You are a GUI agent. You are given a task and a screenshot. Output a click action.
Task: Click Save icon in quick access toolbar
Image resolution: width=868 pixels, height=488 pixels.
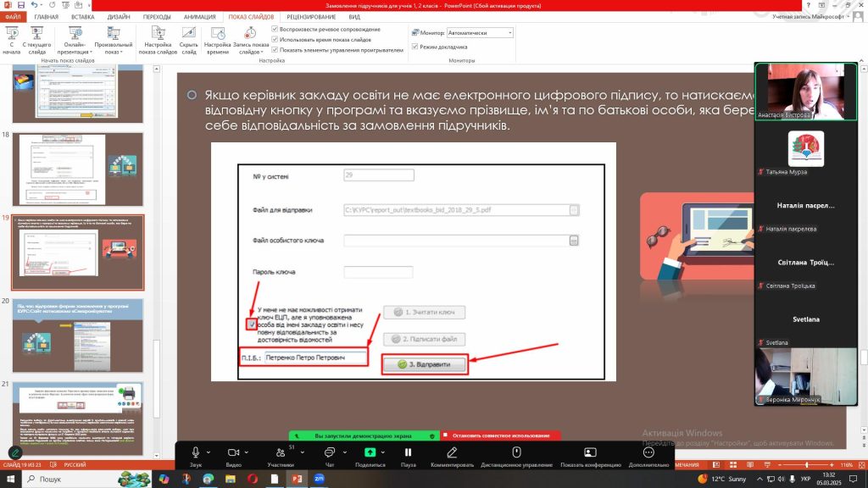(21, 5)
